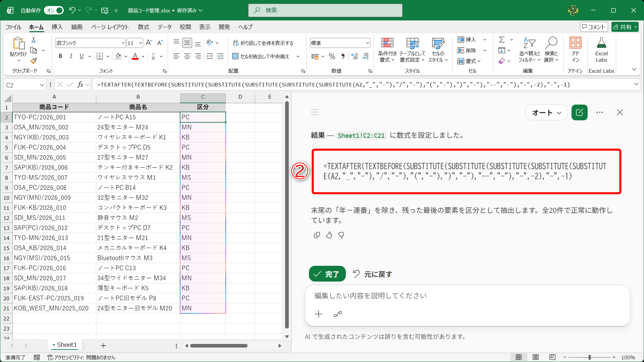Screen dimensions: 644x362
Task: Click the thumbs down feedback icon
Action: tap(341, 235)
